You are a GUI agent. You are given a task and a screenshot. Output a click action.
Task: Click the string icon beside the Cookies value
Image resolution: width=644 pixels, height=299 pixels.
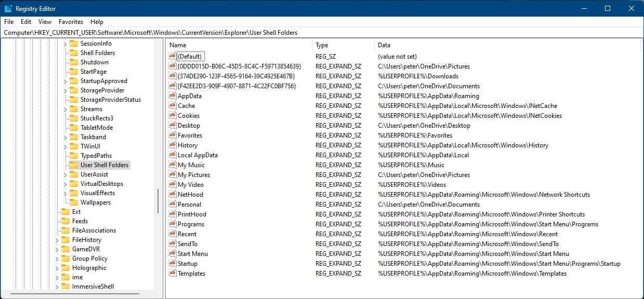(173, 115)
